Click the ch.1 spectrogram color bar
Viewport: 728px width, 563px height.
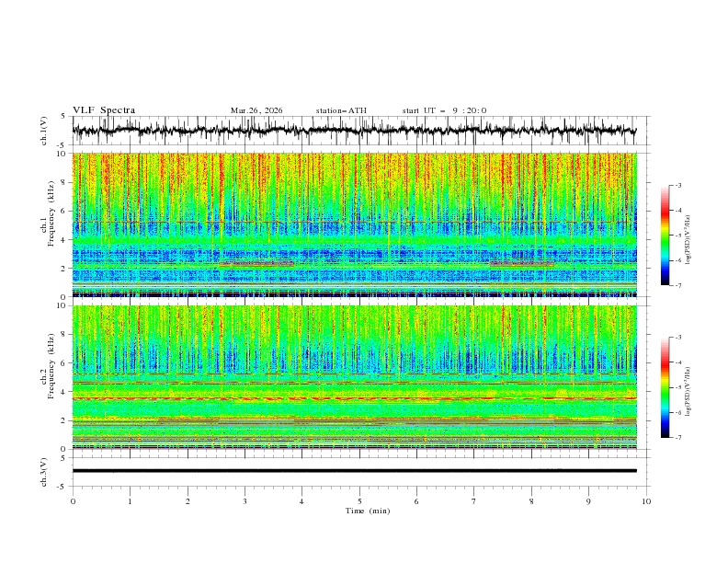[x=665, y=236]
